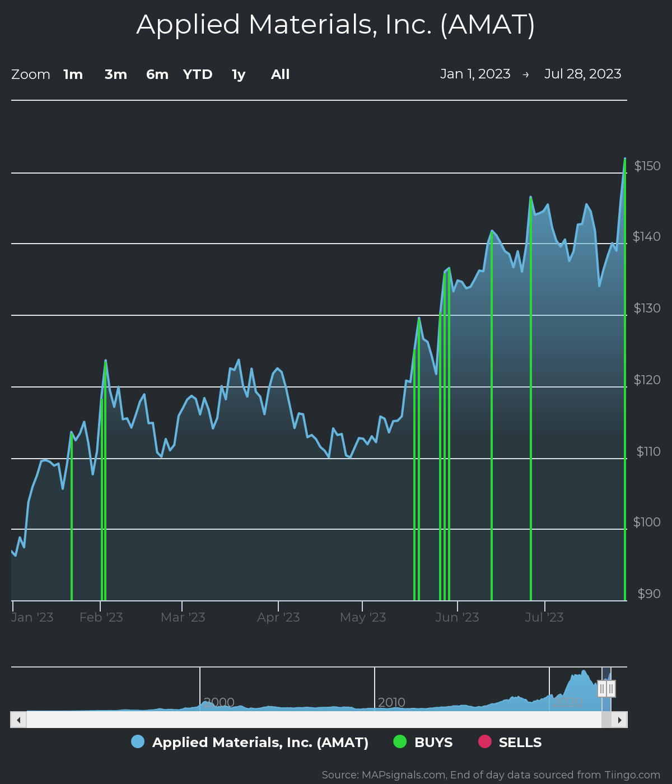Click the $130 price axis label
The image size is (672, 784).
(x=647, y=308)
